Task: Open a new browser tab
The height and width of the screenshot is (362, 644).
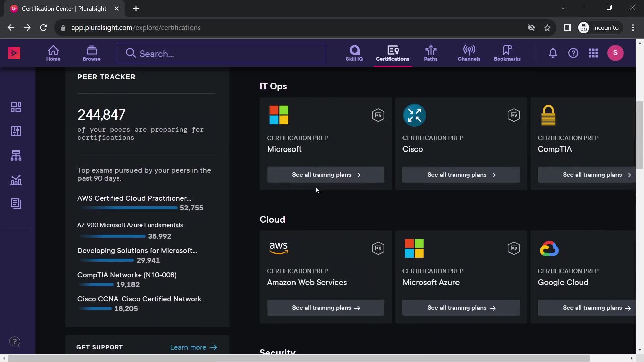Action: coord(136,9)
